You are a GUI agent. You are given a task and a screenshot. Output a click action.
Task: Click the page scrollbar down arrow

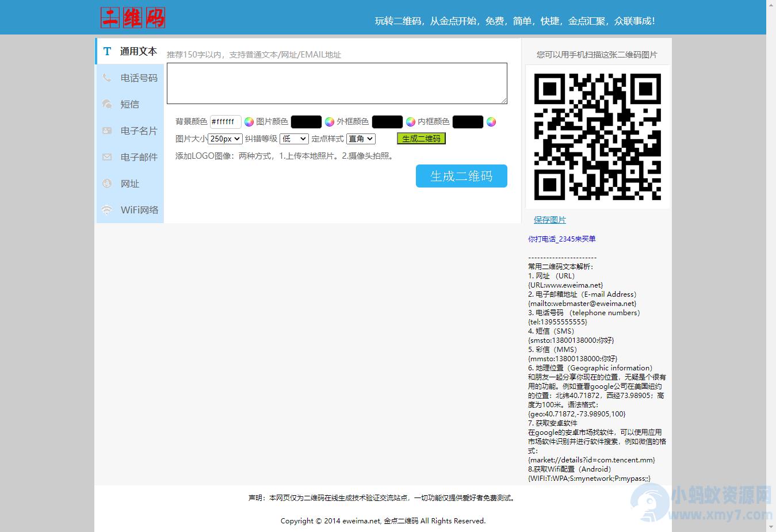[771, 527]
